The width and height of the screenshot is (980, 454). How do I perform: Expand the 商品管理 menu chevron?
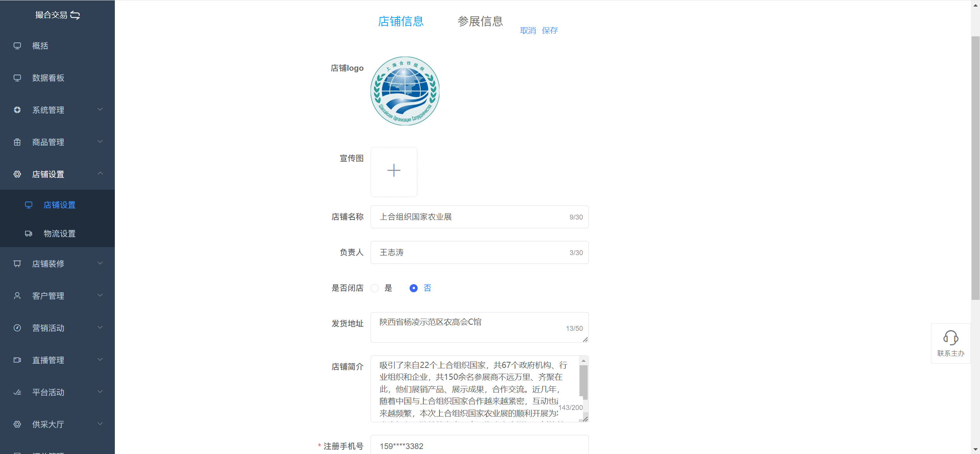point(100,142)
